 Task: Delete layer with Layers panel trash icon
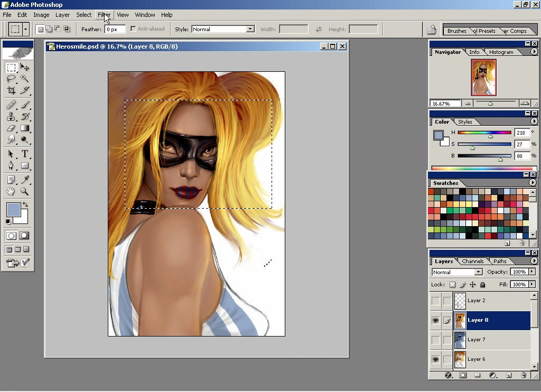tap(524, 376)
